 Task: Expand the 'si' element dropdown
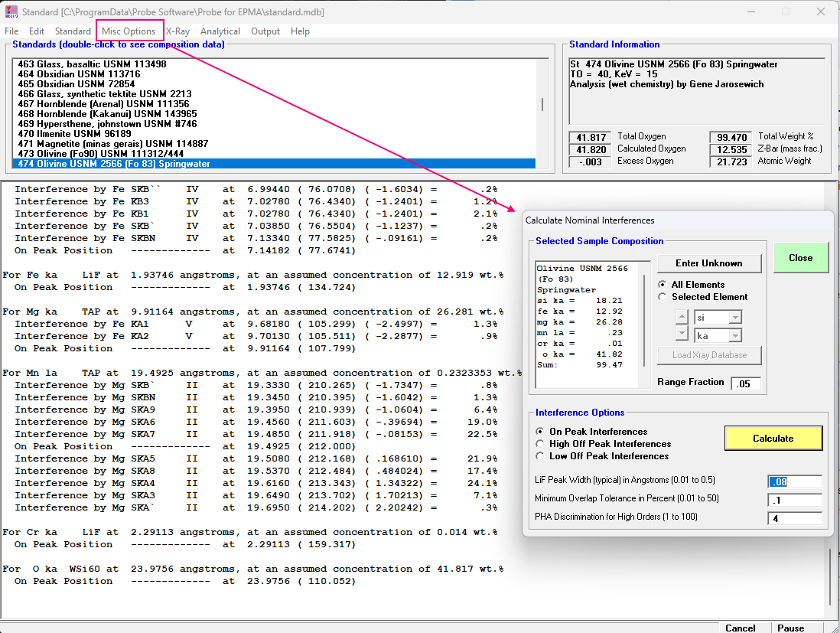click(734, 317)
